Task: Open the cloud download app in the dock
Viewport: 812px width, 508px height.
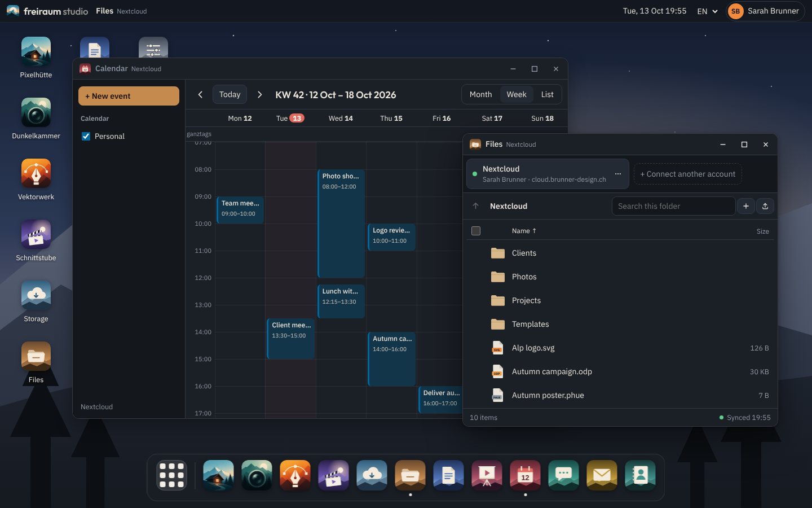Action: 372,475
